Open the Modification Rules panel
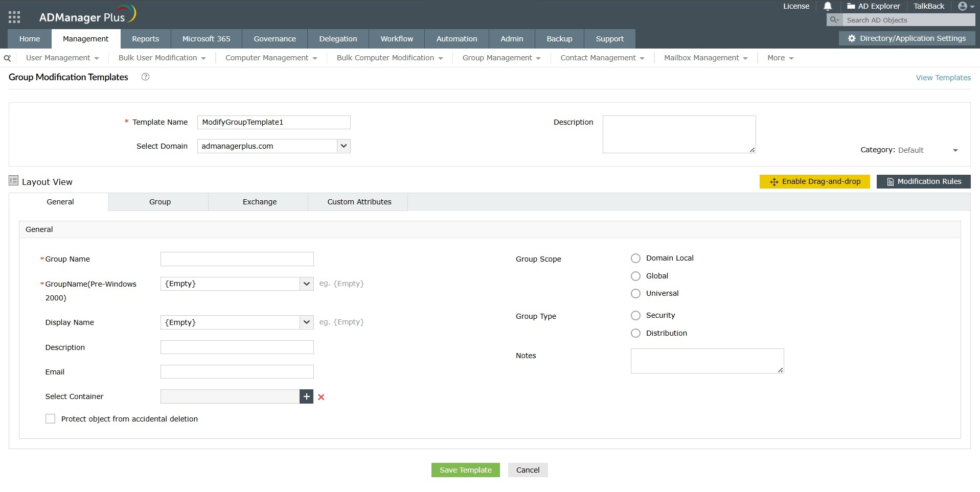This screenshot has width=980, height=492. 923,181
